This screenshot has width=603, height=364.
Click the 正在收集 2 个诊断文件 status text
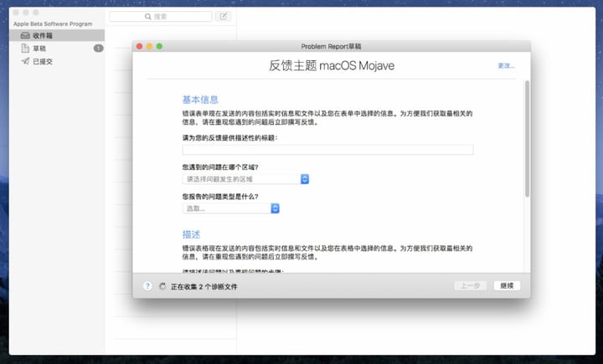[x=204, y=287]
